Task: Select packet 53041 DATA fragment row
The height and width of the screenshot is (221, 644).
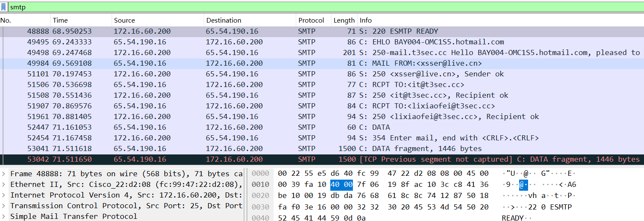Action: 322,148
